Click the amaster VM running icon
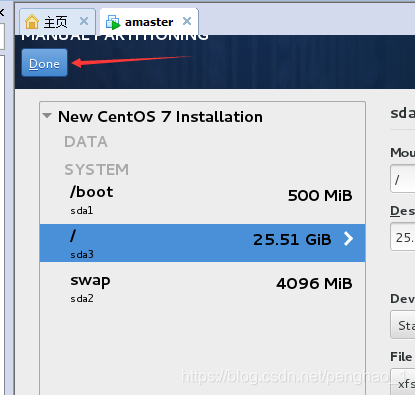Image resolution: width=415 pixels, height=395 pixels. (x=113, y=22)
